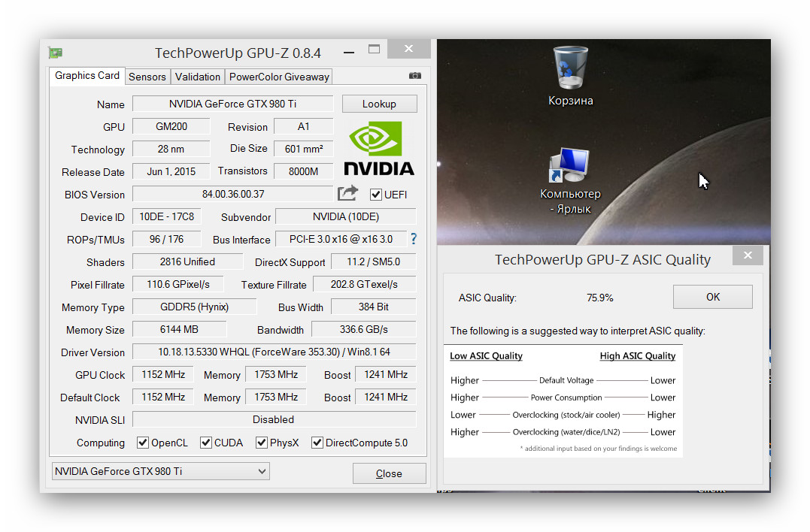Click OK in ASIC Quality dialog
The width and height of the screenshot is (810, 532).
point(712,297)
